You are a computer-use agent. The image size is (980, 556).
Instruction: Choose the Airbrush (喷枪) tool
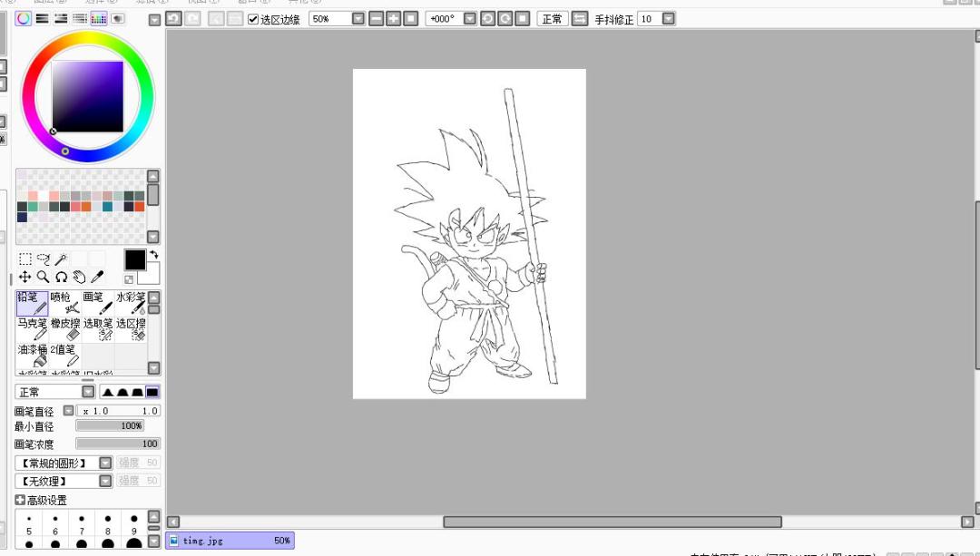tap(64, 303)
